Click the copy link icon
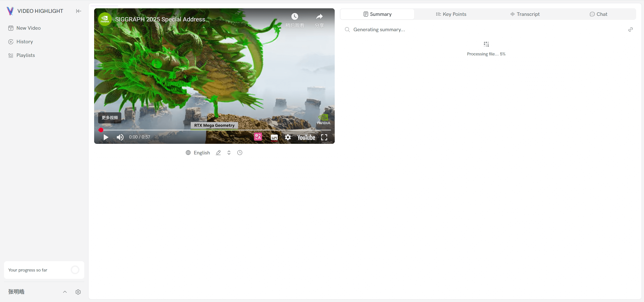 pos(630,29)
